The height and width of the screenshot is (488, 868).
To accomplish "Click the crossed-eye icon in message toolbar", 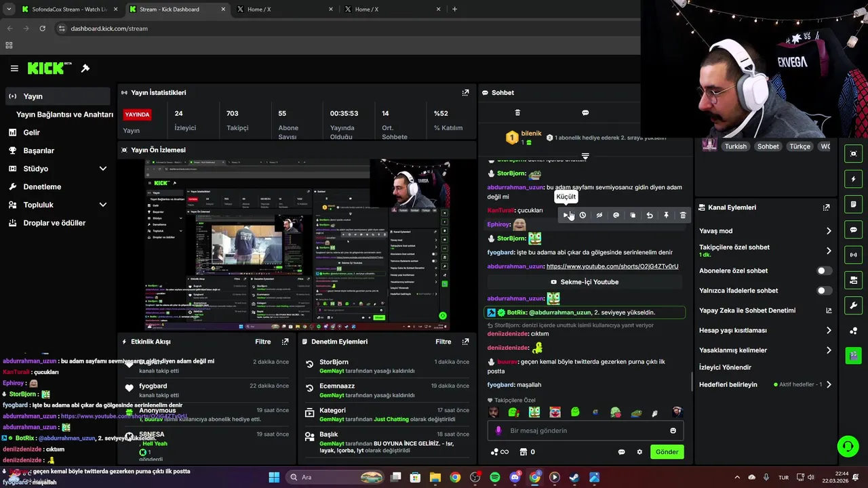I will point(599,215).
